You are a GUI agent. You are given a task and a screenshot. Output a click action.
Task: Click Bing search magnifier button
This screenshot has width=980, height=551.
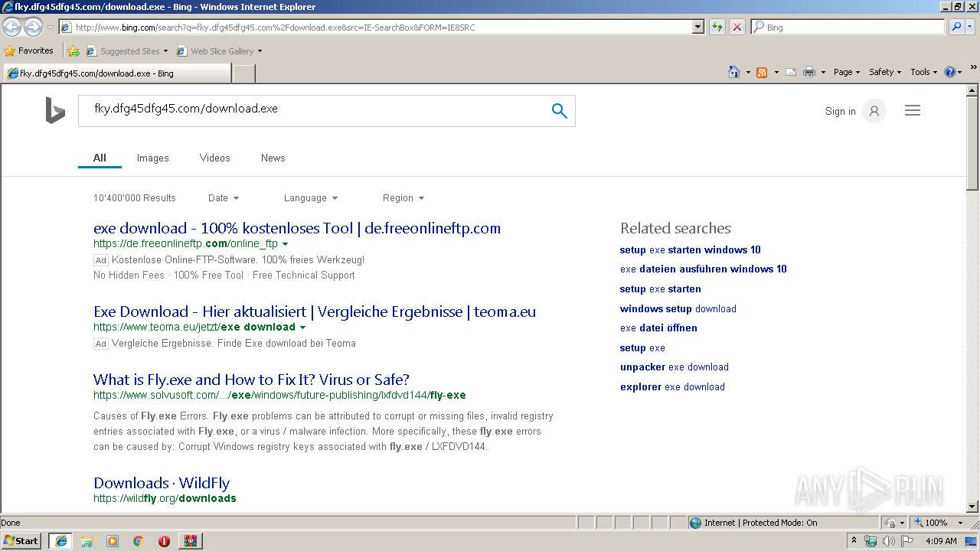(560, 111)
